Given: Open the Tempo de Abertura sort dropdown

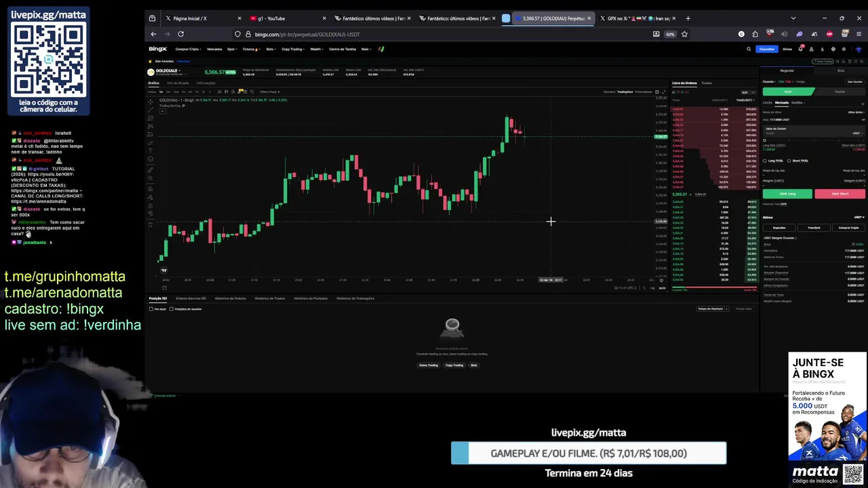Looking at the screenshot, I should click(713, 308).
